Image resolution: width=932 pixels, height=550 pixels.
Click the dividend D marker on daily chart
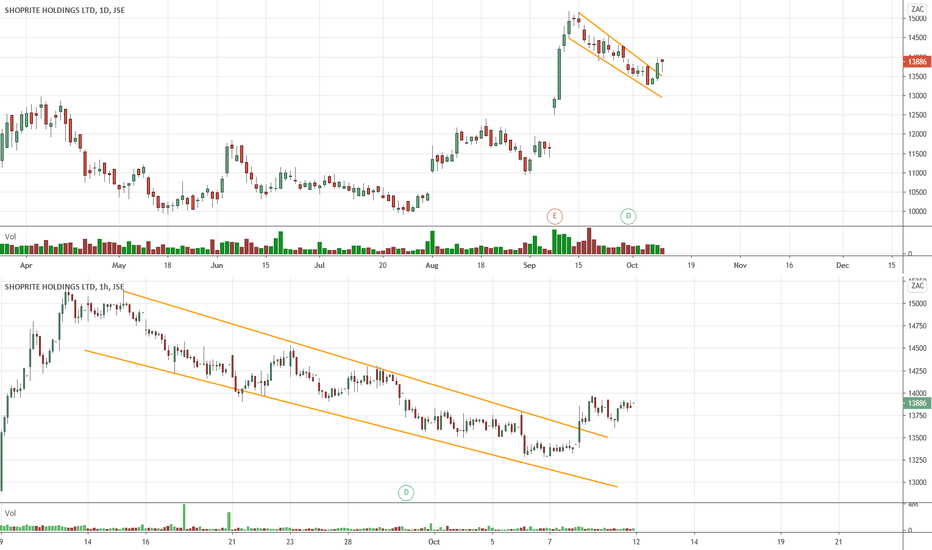click(x=628, y=216)
